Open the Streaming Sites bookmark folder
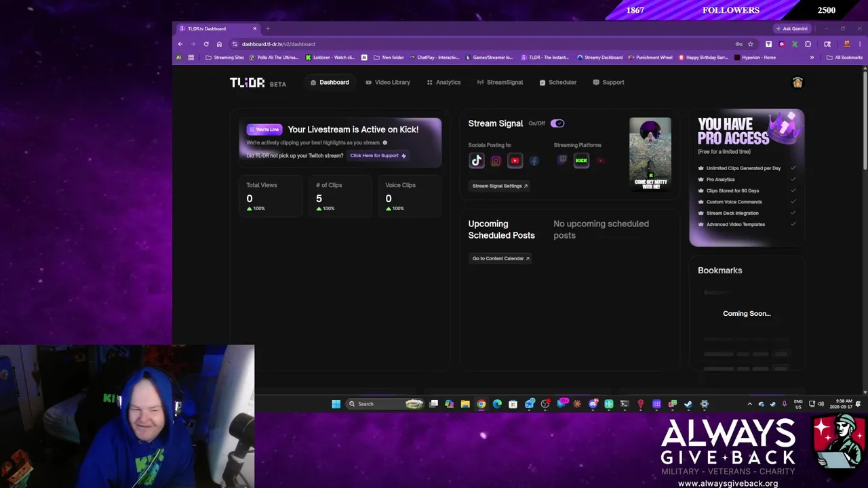Image resolution: width=868 pixels, height=488 pixels. (x=224, y=58)
